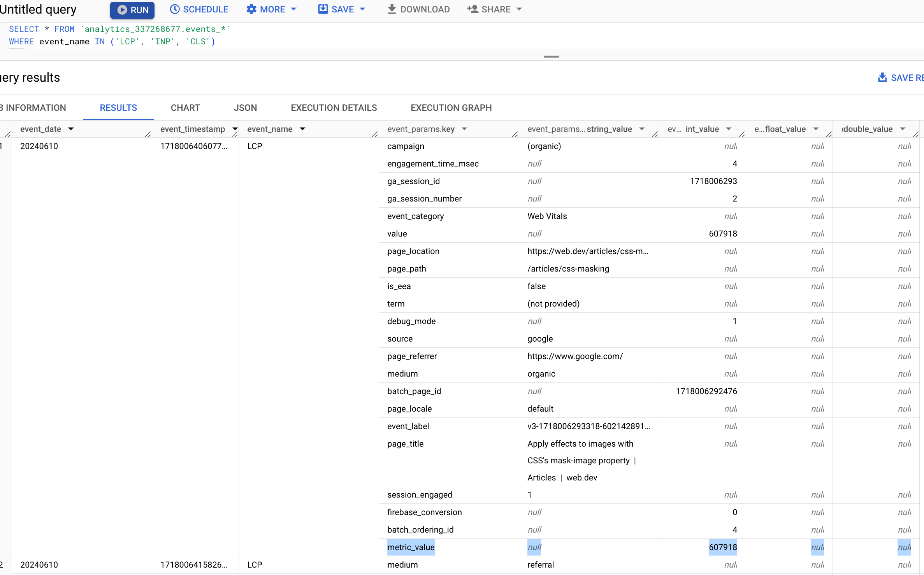
Task: Expand the event_params.key column options
Action: click(x=464, y=128)
